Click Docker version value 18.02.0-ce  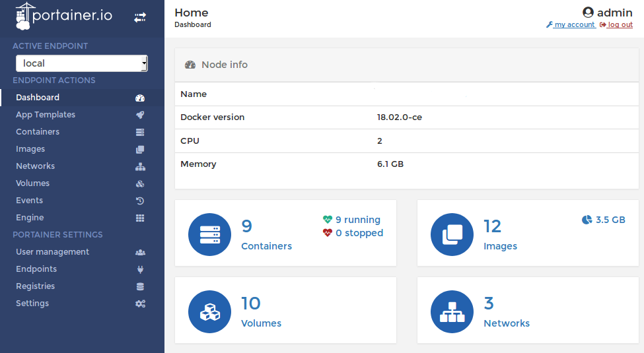coord(399,117)
